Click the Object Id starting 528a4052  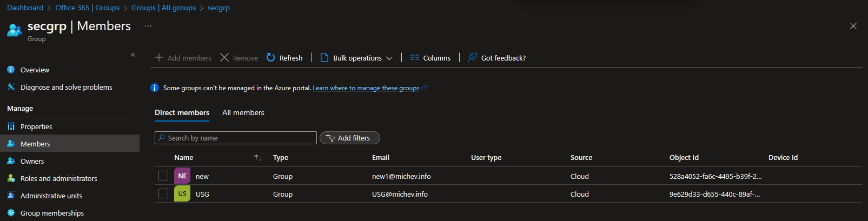[x=715, y=176]
